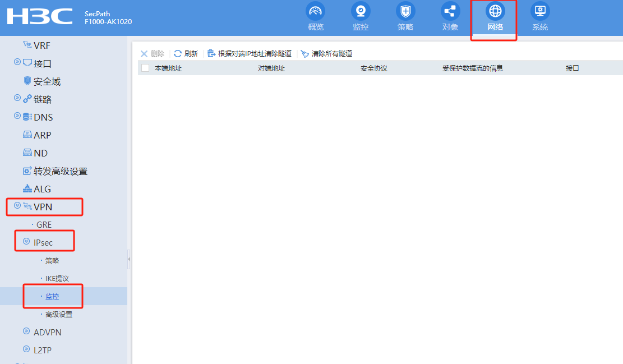The width and height of the screenshot is (623, 364).
Task: Click the VPN sidebar icon
Action: tap(27, 206)
